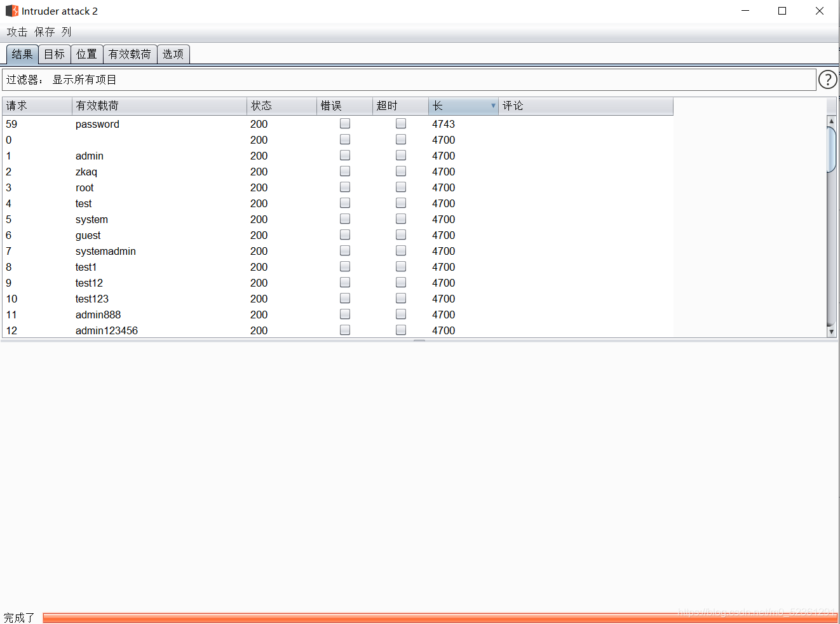Select the zkaq payload row

[x=337, y=172]
